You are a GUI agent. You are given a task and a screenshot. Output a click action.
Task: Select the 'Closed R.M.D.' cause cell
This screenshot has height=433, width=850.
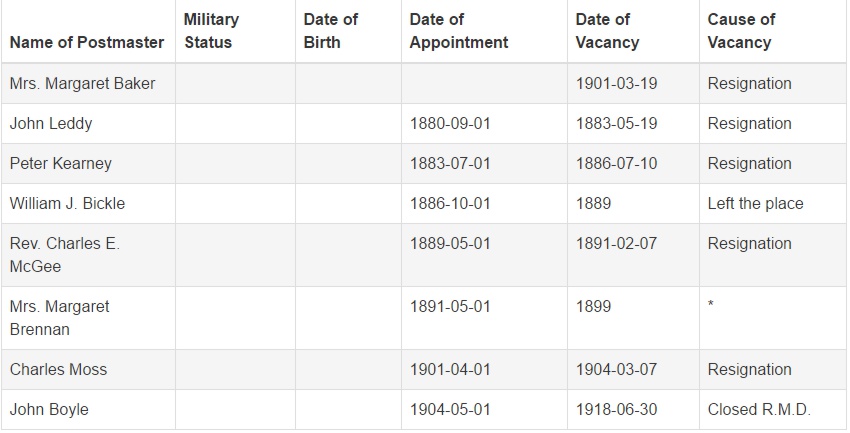759,410
